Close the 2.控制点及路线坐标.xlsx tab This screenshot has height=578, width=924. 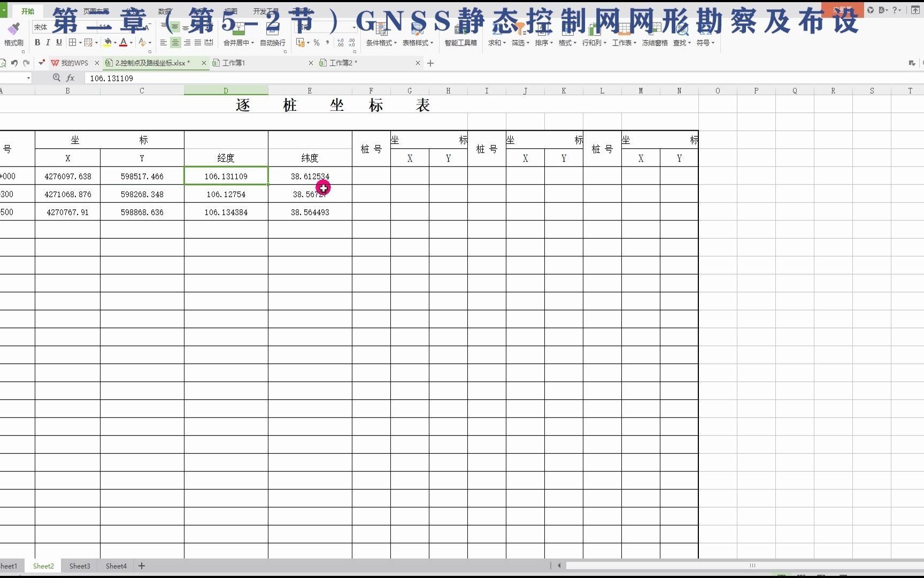204,63
